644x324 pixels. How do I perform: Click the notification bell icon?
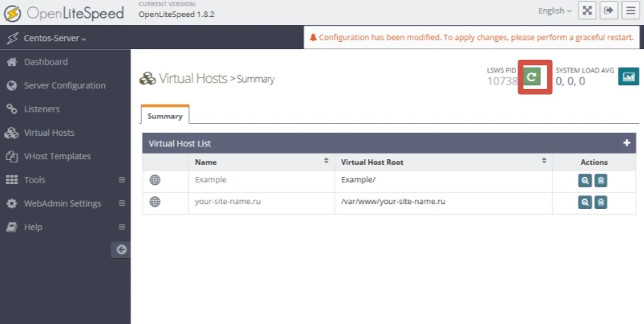pyautogui.click(x=313, y=38)
